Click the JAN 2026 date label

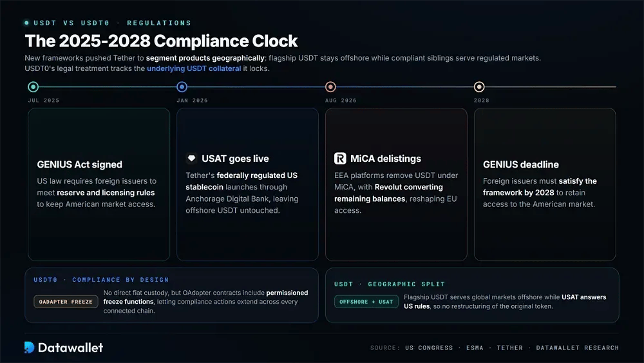(x=192, y=101)
